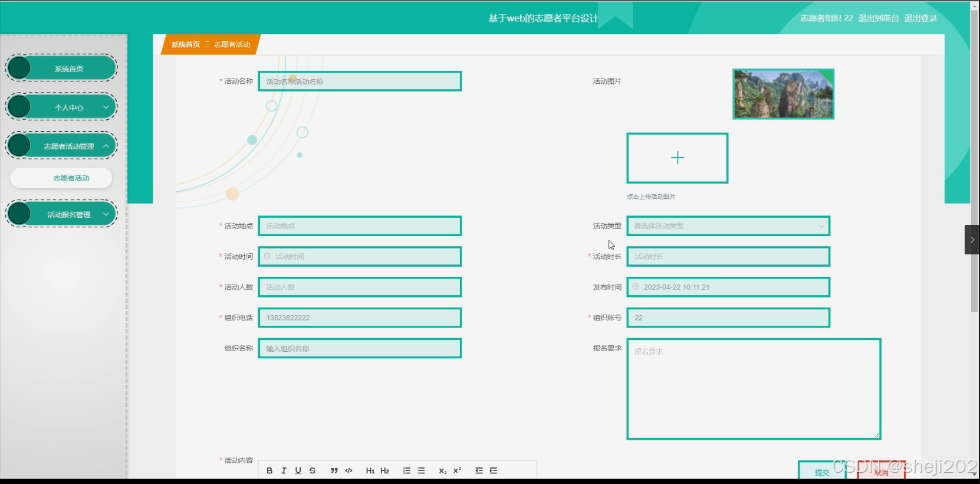980x484 pixels.
Task: Click 退出登录 in header
Action: pos(920,18)
